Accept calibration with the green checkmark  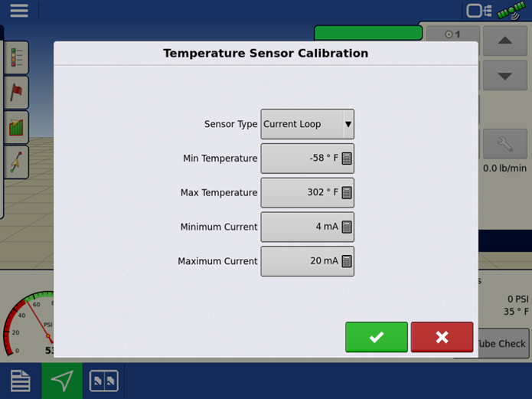click(x=376, y=337)
